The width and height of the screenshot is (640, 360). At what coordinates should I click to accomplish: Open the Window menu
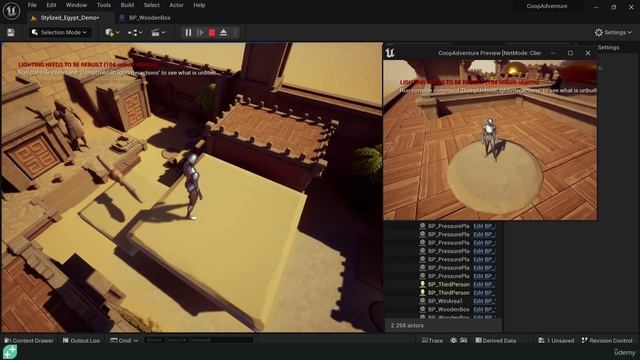(x=76, y=5)
